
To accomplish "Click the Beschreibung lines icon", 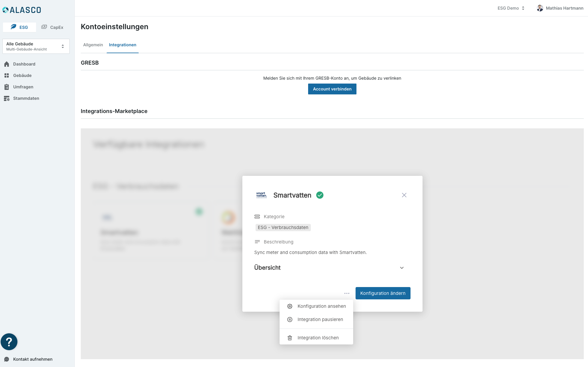I will pos(257,242).
